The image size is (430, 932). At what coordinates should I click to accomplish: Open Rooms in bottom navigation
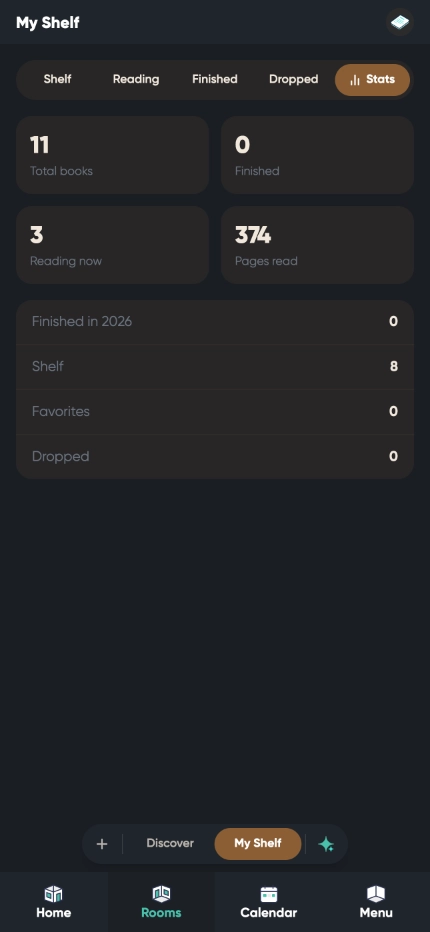tap(161, 902)
